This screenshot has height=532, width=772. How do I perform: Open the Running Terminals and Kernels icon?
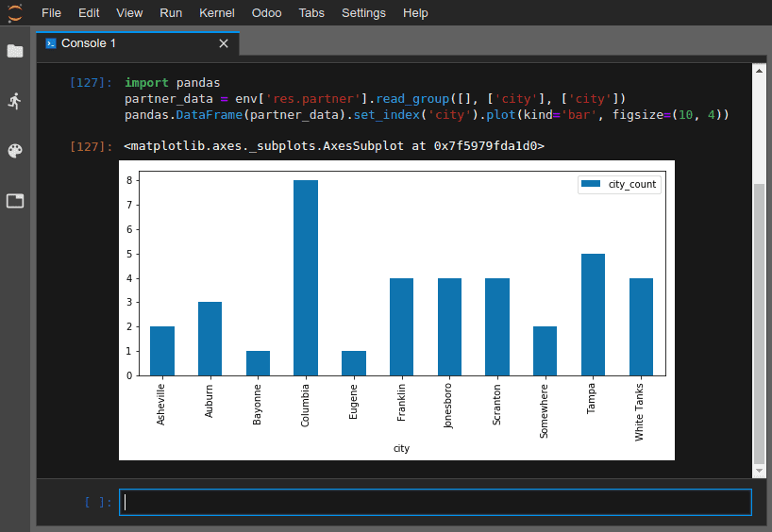pyautogui.click(x=15, y=101)
